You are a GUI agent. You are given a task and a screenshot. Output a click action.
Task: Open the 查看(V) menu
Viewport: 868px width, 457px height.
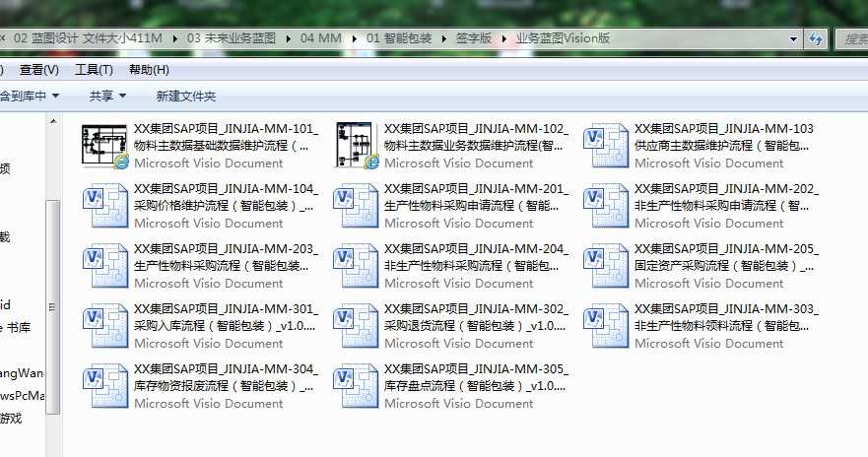coord(38,70)
